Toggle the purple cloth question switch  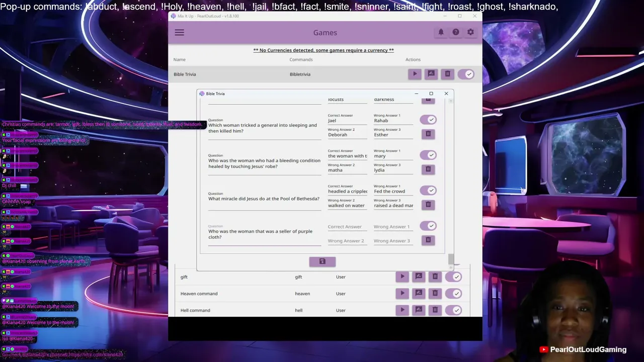pyautogui.click(x=428, y=226)
